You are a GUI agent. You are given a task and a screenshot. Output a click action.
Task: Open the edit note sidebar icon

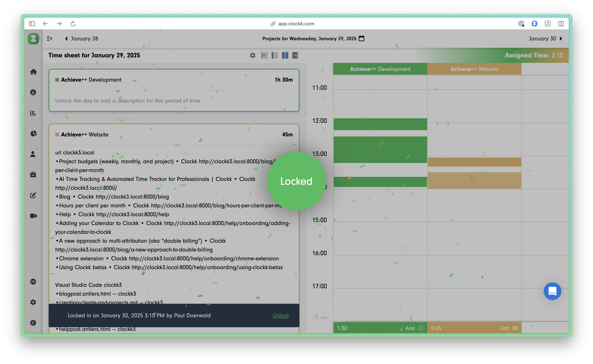pos(33,195)
